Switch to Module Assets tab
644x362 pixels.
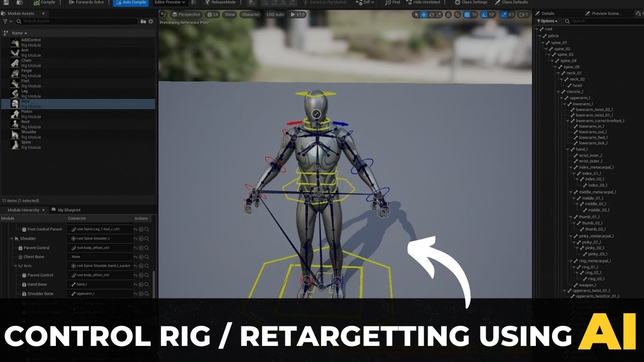[x=20, y=14]
